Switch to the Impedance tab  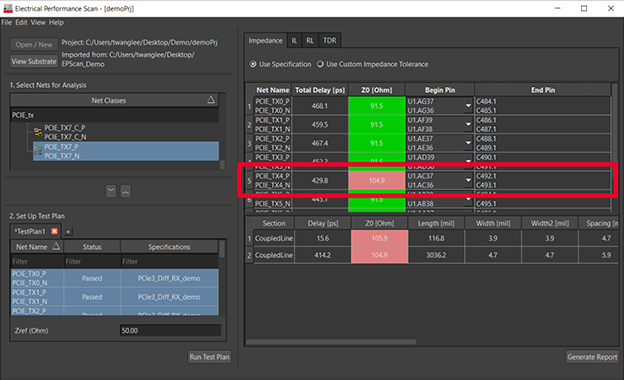pyautogui.click(x=265, y=40)
